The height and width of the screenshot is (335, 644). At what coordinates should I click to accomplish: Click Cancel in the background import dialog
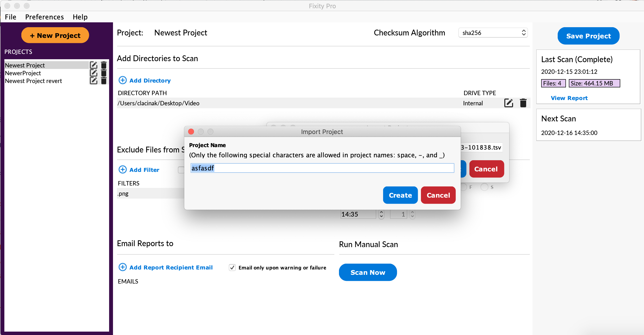point(486,169)
